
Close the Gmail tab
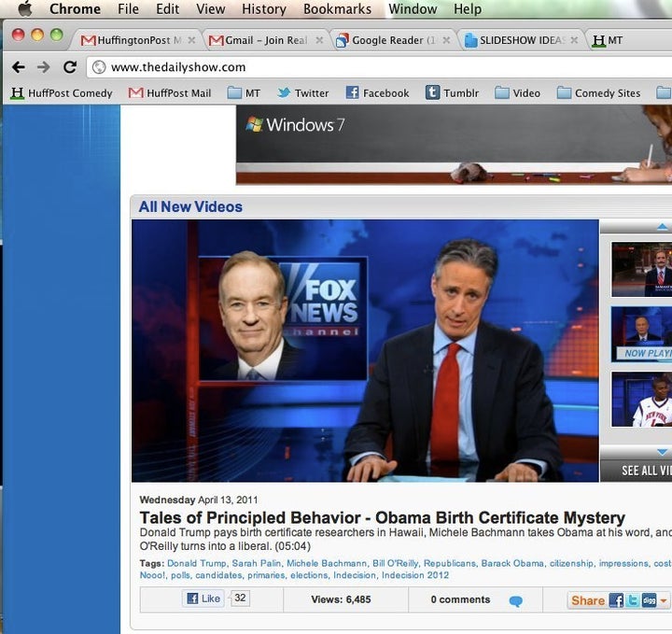coord(319,40)
